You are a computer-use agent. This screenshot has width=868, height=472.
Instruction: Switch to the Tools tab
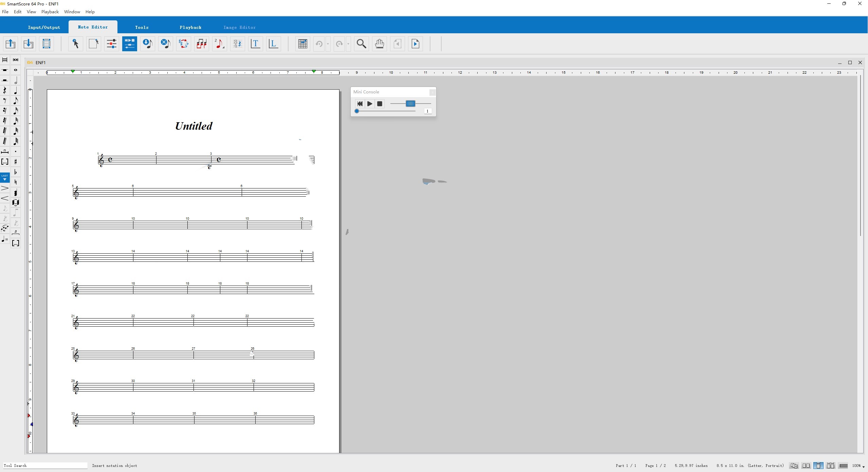[142, 27]
